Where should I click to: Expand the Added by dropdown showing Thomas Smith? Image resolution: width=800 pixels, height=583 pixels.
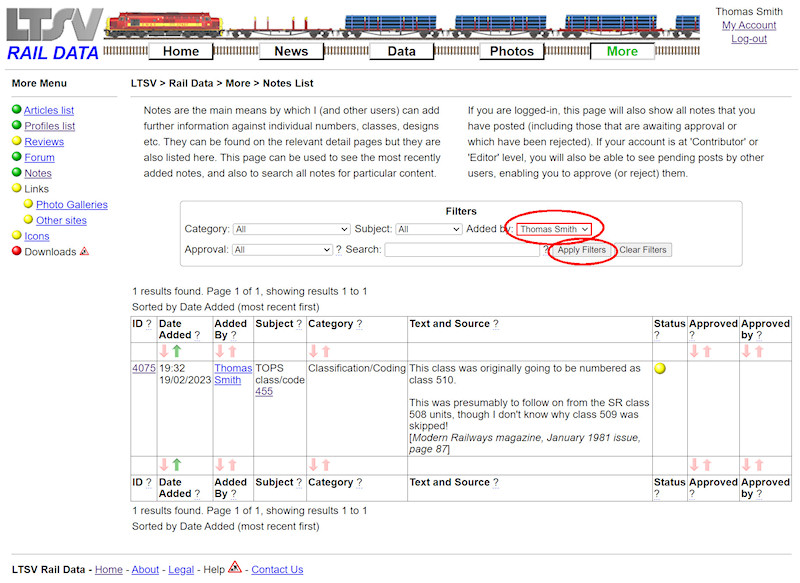click(554, 229)
